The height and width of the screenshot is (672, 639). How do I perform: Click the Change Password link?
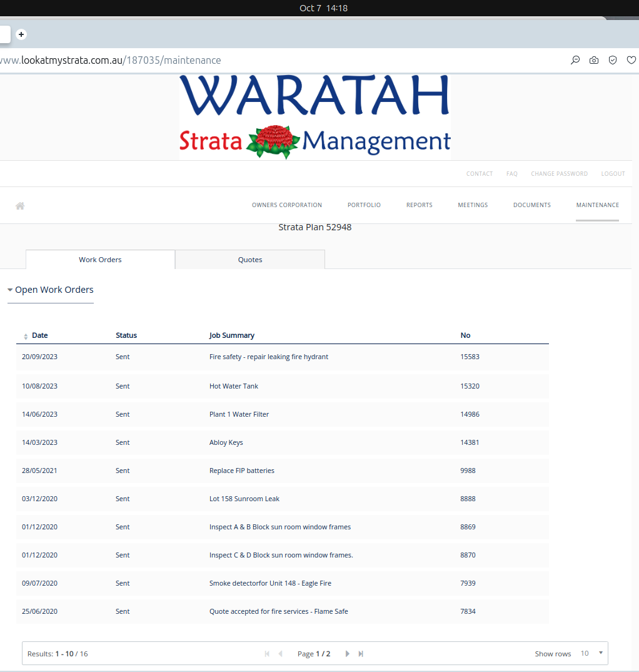pos(559,174)
